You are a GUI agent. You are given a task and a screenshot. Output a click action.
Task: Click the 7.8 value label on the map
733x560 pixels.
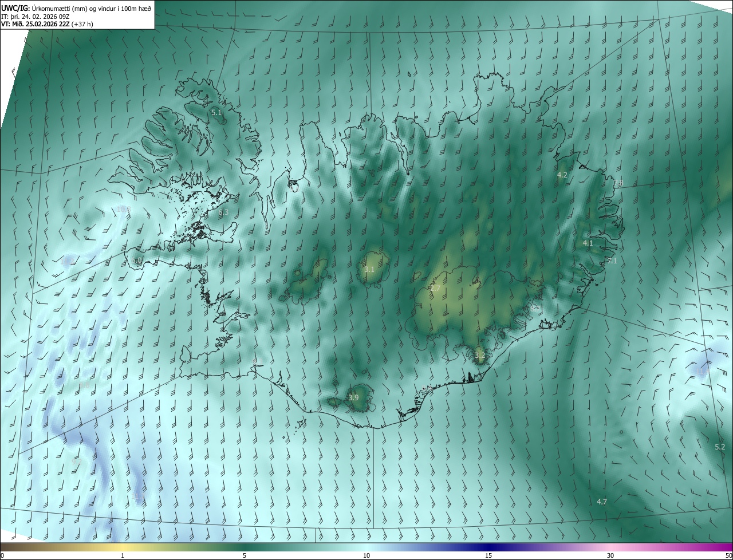click(618, 183)
